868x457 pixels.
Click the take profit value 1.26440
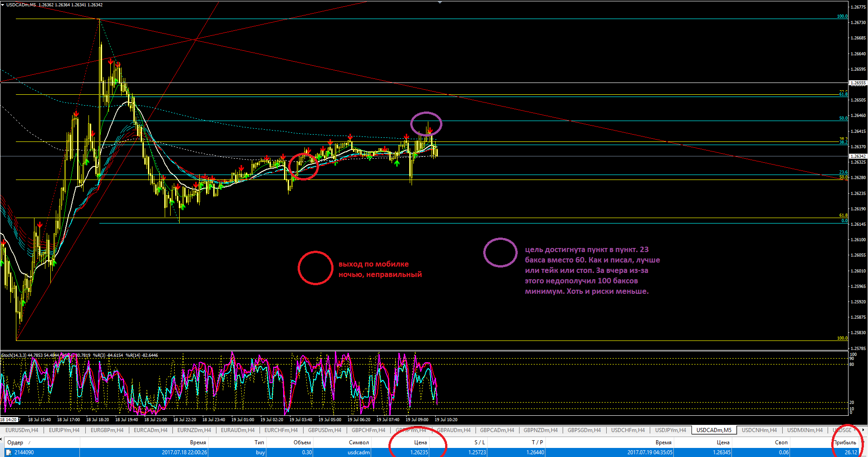535,452
